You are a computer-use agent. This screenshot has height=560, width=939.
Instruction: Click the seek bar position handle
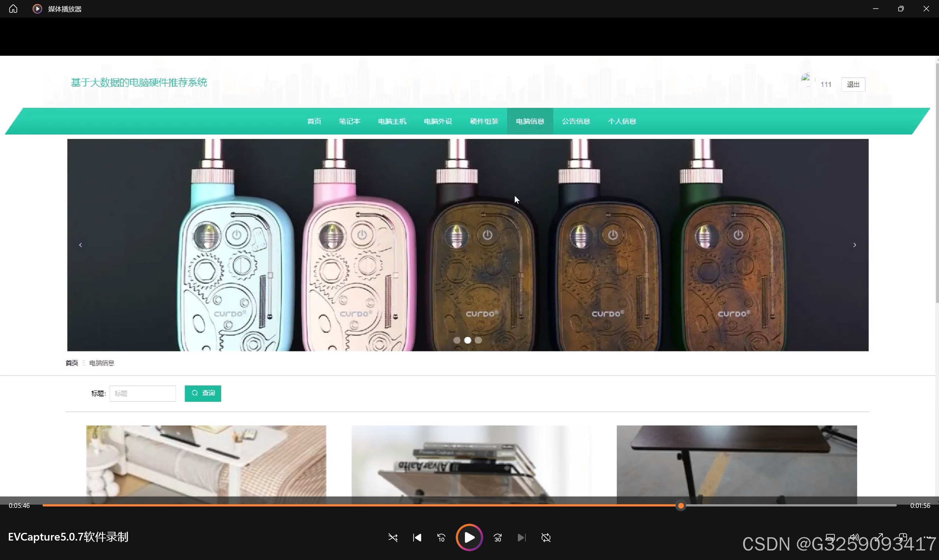click(681, 506)
